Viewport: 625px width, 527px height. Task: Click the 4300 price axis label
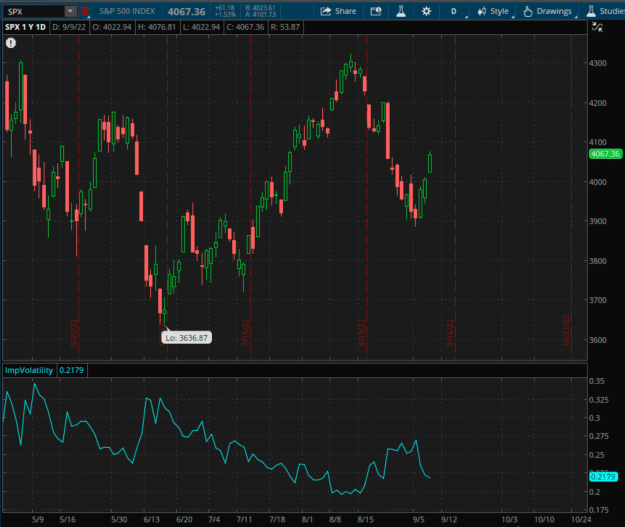pyautogui.click(x=598, y=63)
